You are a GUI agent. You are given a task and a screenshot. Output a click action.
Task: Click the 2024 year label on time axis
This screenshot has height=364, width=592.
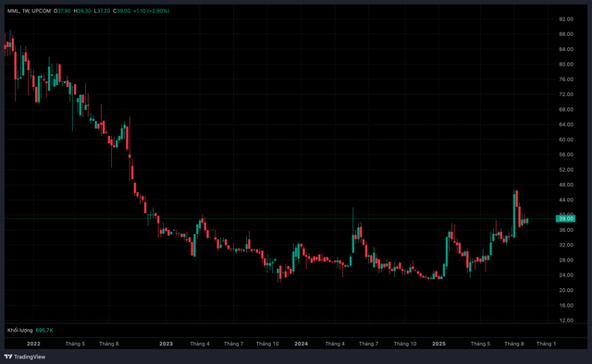point(301,344)
